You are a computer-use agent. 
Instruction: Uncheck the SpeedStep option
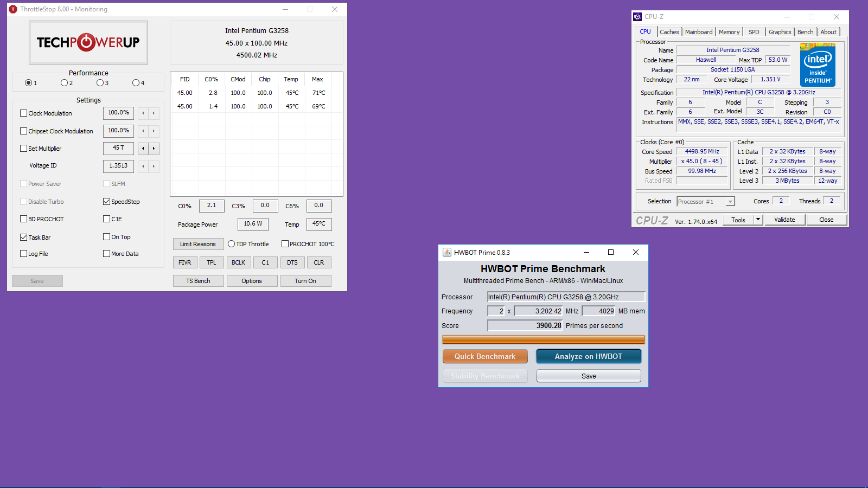(x=106, y=202)
